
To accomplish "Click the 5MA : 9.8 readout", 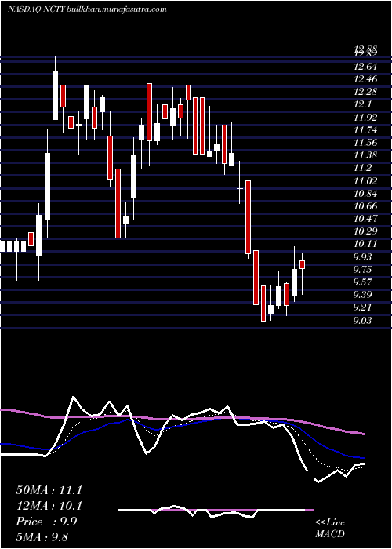I will pos(43,537).
